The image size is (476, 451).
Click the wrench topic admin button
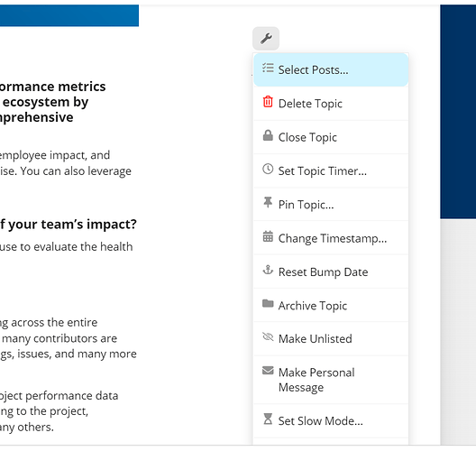click(x=266, y=39)
